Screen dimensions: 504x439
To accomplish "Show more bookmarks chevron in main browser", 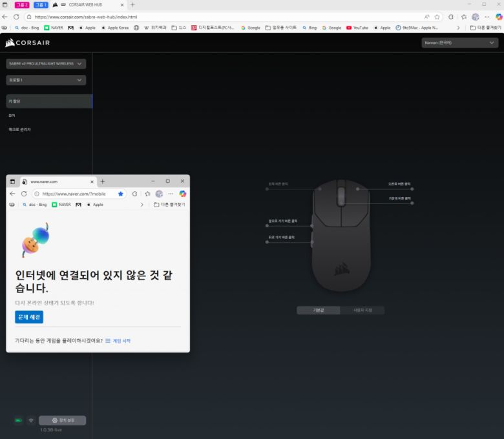I will point(458,28).
